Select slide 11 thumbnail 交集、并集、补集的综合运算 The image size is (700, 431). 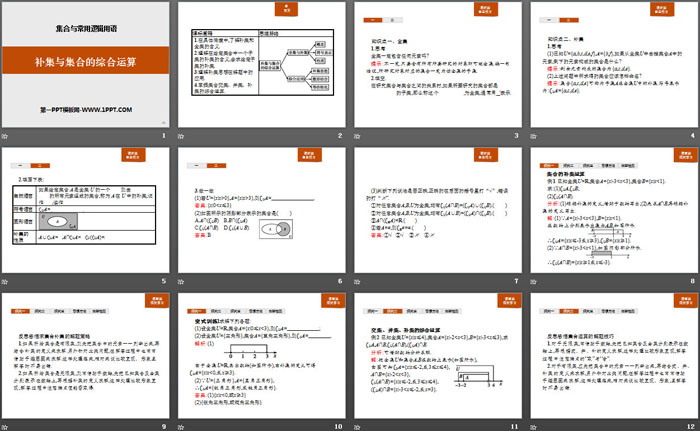438,356
